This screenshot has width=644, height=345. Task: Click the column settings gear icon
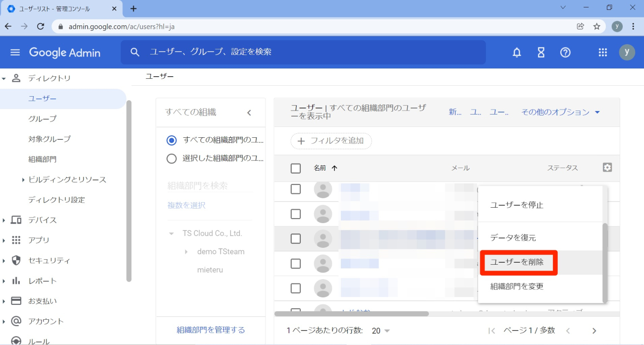click(607, 168)
